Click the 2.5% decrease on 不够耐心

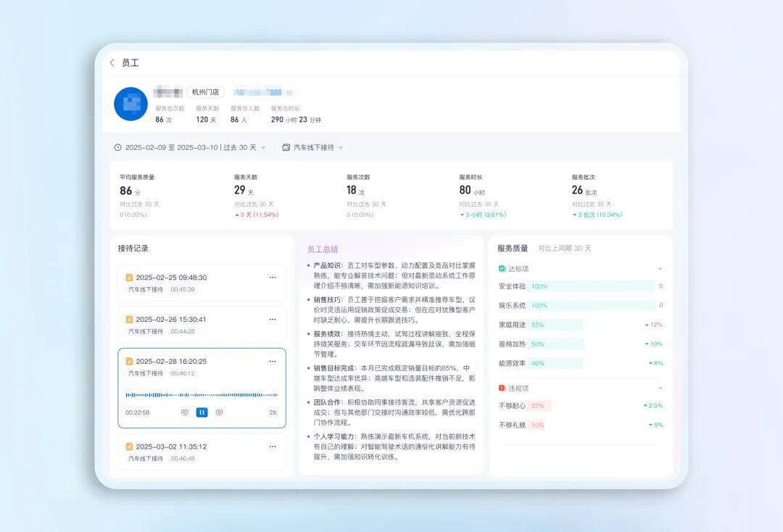coord(653,406)
